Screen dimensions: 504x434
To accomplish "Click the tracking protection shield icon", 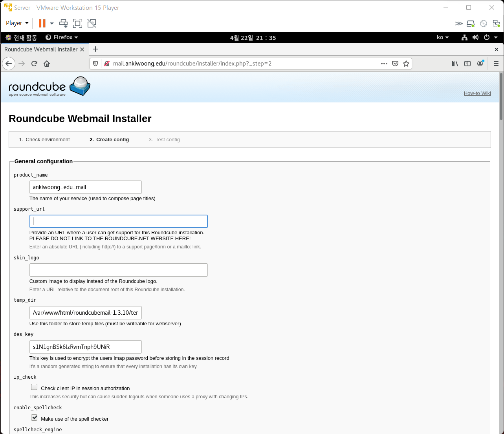I will (x=95, y=64).
